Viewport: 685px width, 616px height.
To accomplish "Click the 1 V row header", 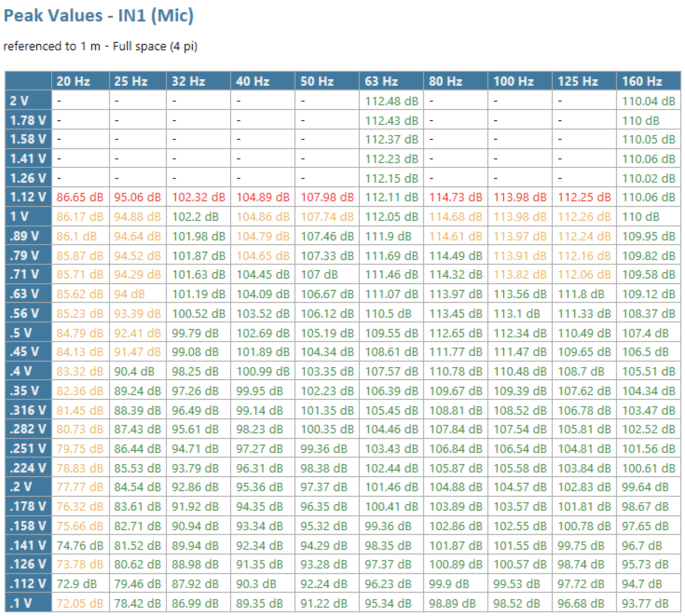I will (28, 217).
